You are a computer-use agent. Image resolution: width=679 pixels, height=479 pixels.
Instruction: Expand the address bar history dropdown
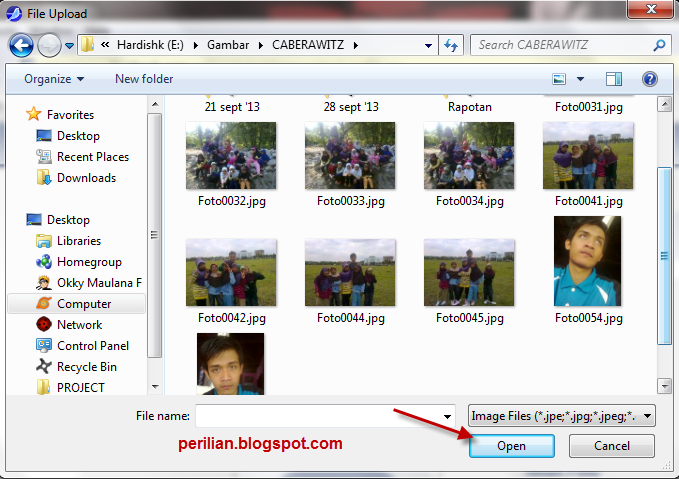(x=428, y=45)
